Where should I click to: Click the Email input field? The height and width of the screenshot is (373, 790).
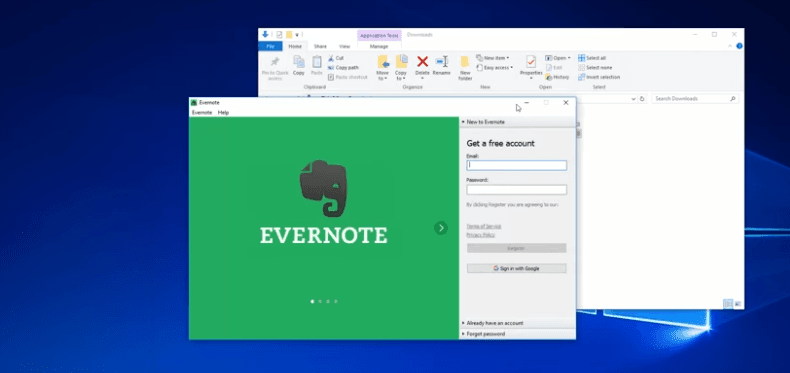point(516,165)
